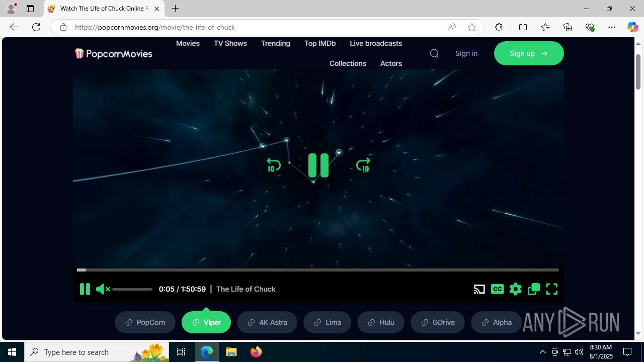Seek on the video progress bar

click(x=318, y=270)
